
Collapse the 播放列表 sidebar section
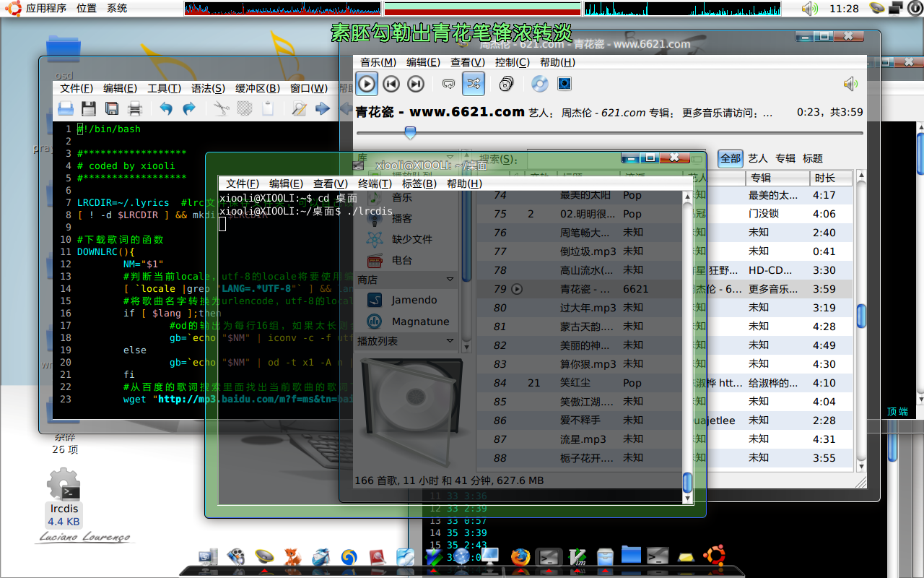tap(450, 341)
